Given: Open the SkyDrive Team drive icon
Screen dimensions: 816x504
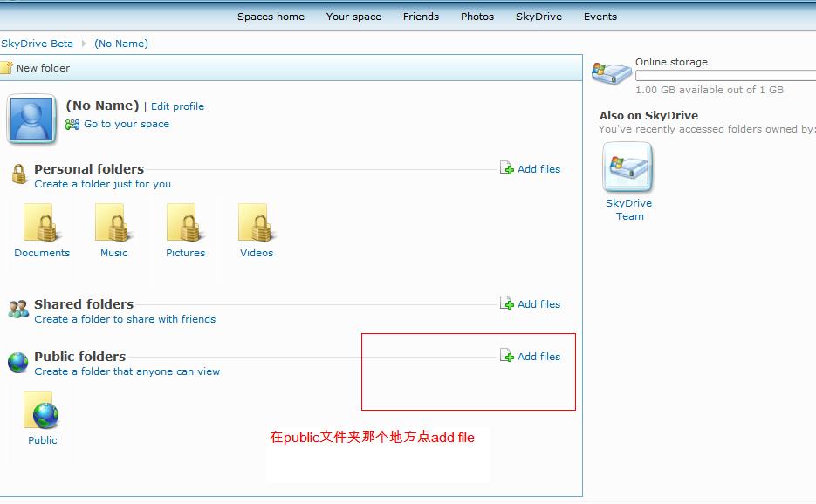Looking at the screenshot, I should pos(628,167).
